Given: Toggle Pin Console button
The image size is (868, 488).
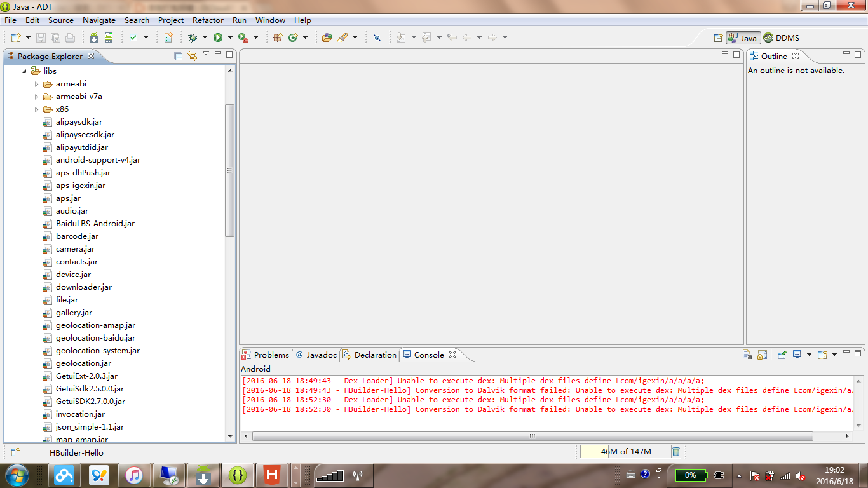Looking at the screenshot, I should pos(782,355).
